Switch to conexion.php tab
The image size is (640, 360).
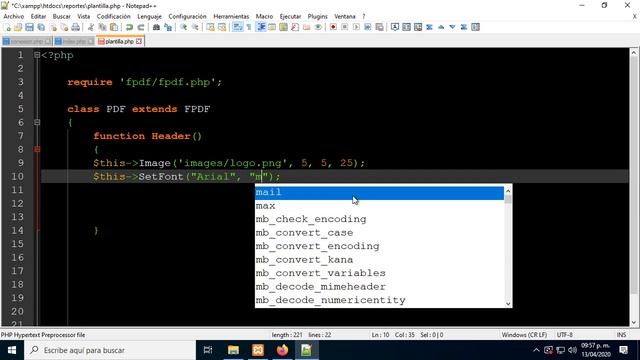(27, 42)
